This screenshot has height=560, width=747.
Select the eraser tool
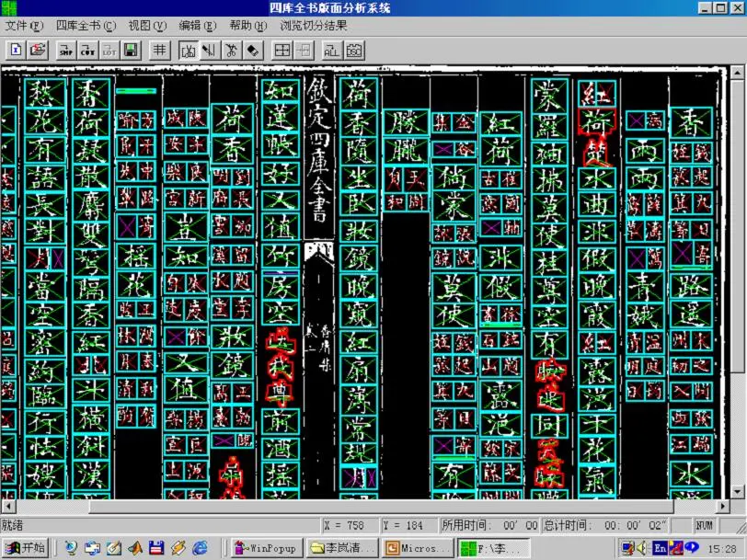pyautogui.click(x=252, y=50)
